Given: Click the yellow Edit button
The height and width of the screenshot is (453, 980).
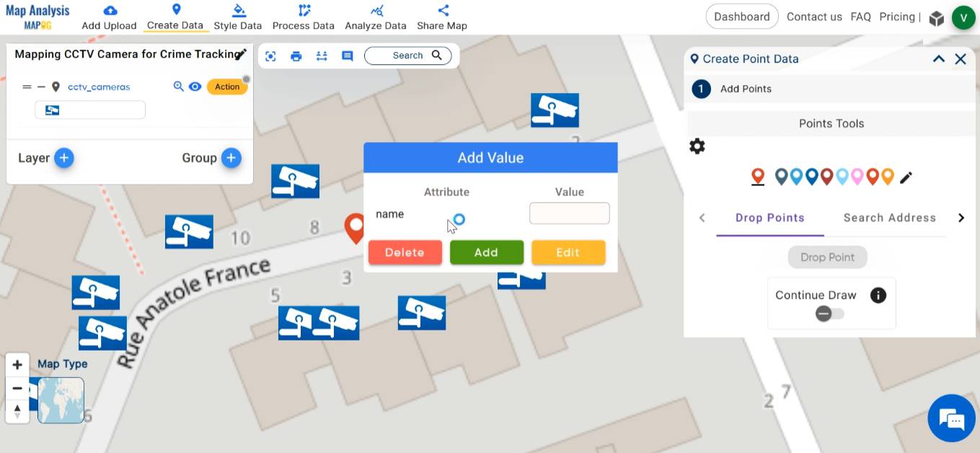Looking at the screenshot, I should click(x=568, y=252).
